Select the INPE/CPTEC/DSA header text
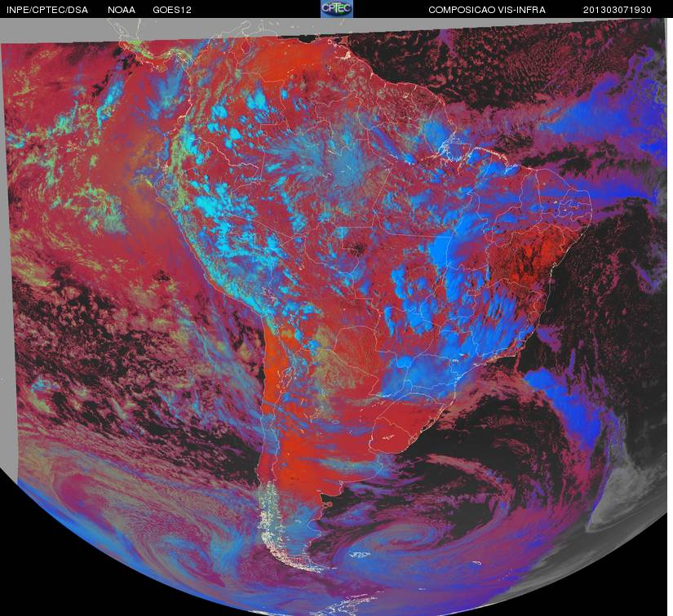Viewport: 673px width, 616px height. click(x=47, y=10)
